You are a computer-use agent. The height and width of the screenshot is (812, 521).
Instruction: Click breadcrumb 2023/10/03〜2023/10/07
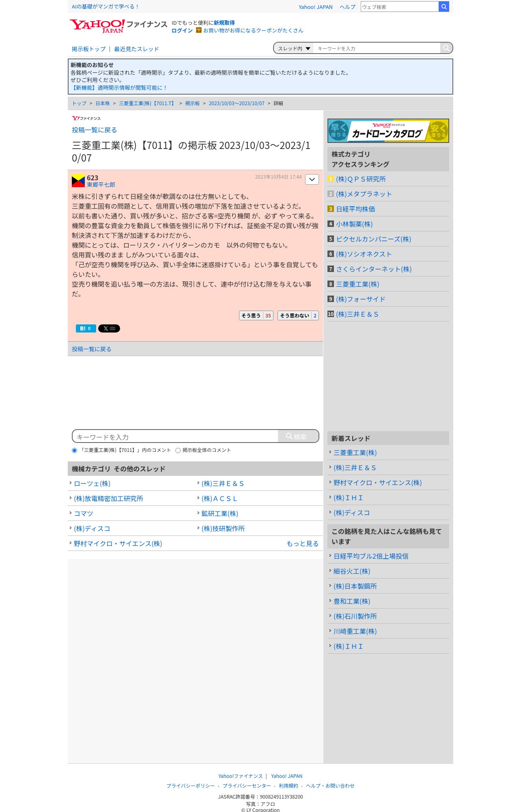[x=237, y=104]
